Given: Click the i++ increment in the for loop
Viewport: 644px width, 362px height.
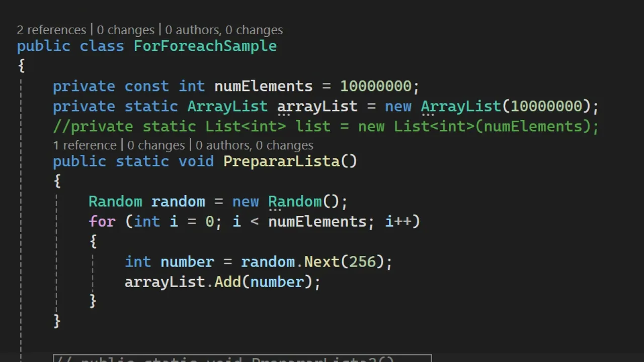Looking at the screenshot, I should pyautogui.click(x=398, y=222).
